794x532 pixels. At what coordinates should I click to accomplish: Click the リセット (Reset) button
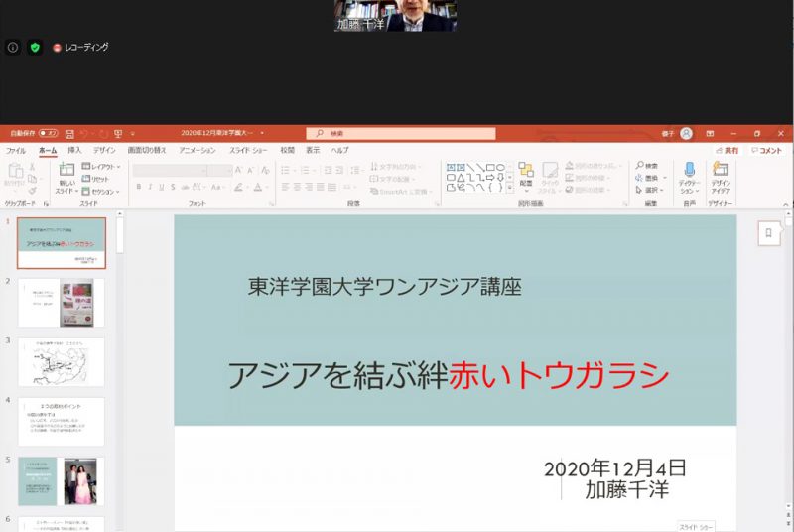(x=95, y=179)
